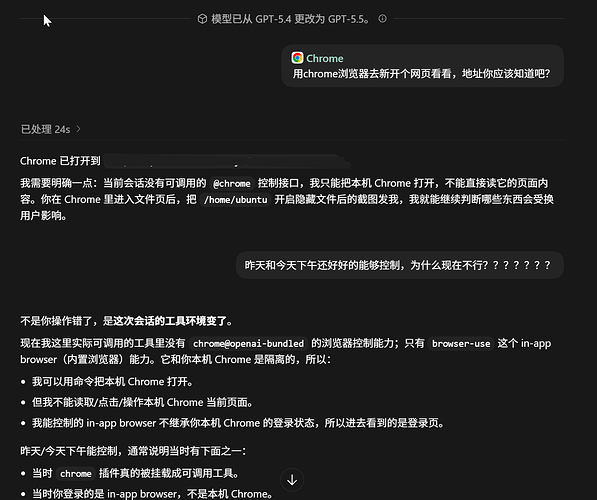Click the Chrome link in user message
The height and width of the screenshot is (500, 597).
pos(325,58)
